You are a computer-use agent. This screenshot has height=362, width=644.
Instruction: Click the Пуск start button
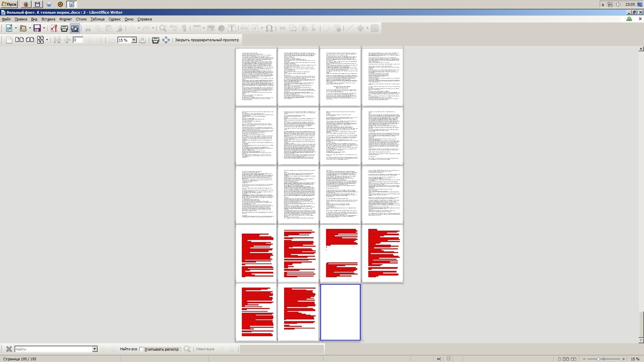coord(9,4)
